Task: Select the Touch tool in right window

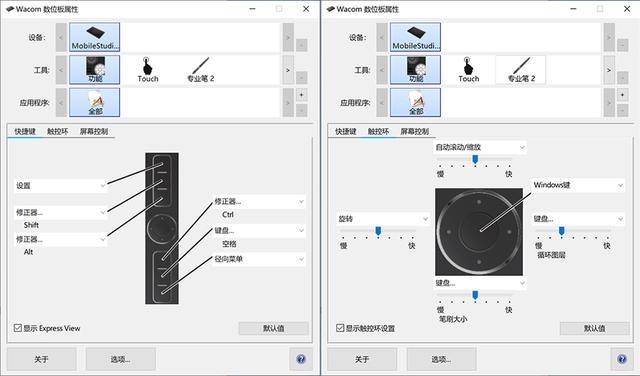Action: 468,70
